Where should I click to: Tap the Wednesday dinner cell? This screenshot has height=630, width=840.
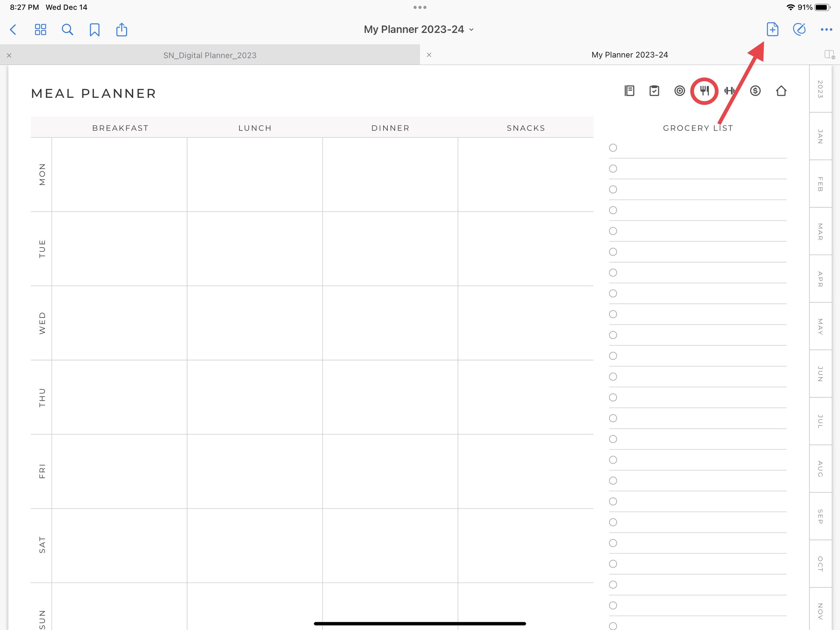390,323
